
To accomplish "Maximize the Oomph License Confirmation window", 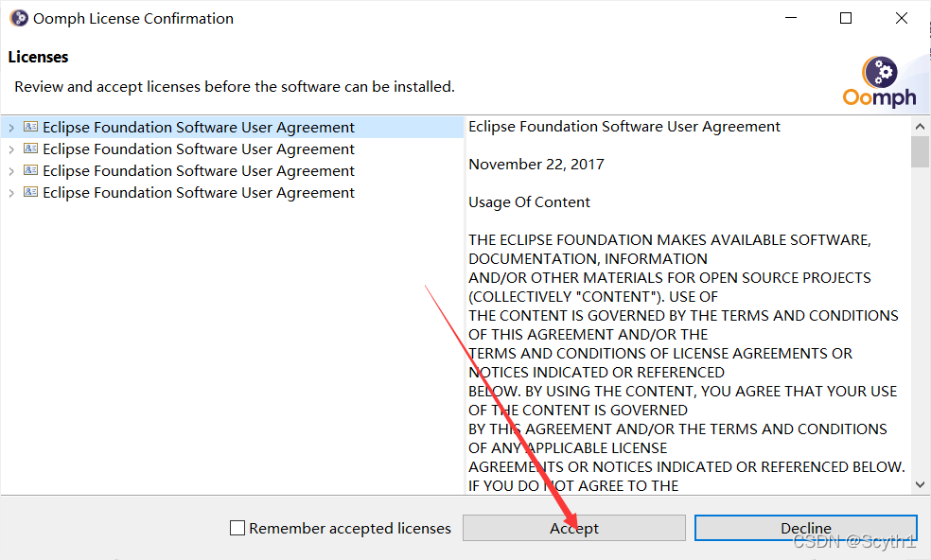I will (x=846, y=18).
